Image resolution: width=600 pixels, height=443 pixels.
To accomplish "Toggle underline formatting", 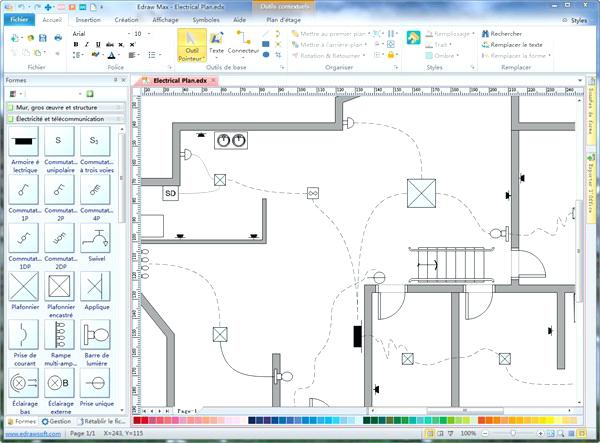I will tap(98, 44).
